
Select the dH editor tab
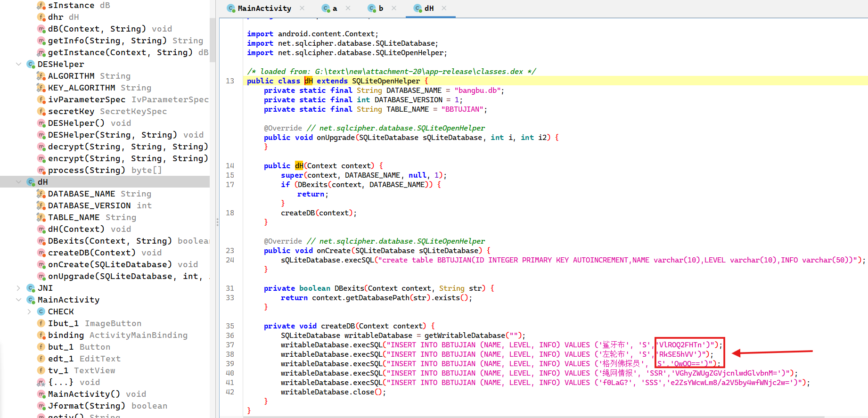[x=428, y=8]
